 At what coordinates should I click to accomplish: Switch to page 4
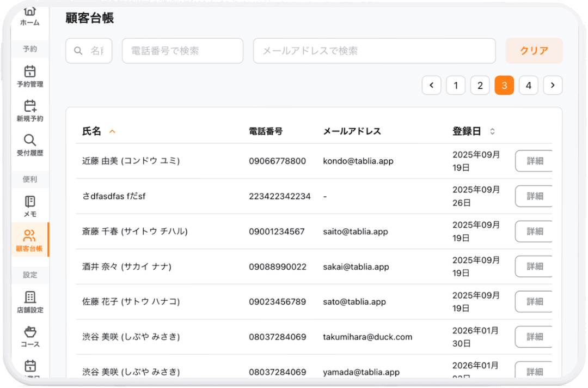(x=528, y=86)
